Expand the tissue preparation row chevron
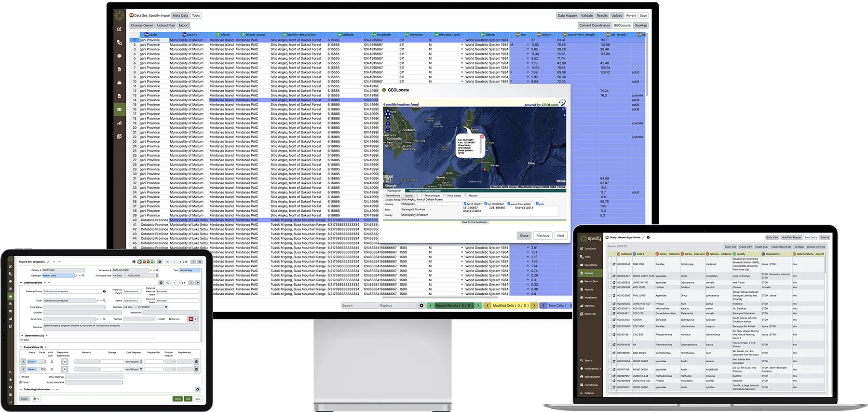Screen dimensions: 868x412 pyautogui.click(x=23, y=369)
